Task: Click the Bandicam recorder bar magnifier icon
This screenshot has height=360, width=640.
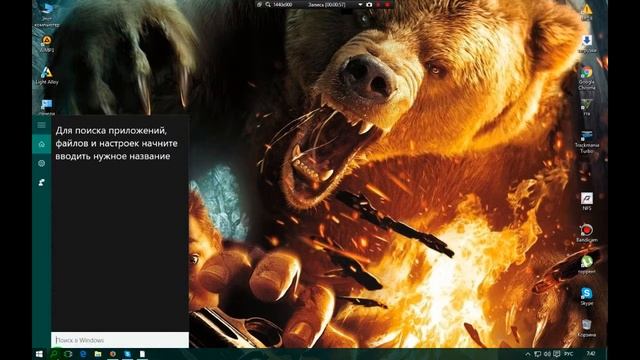Action: coord(268,4)
